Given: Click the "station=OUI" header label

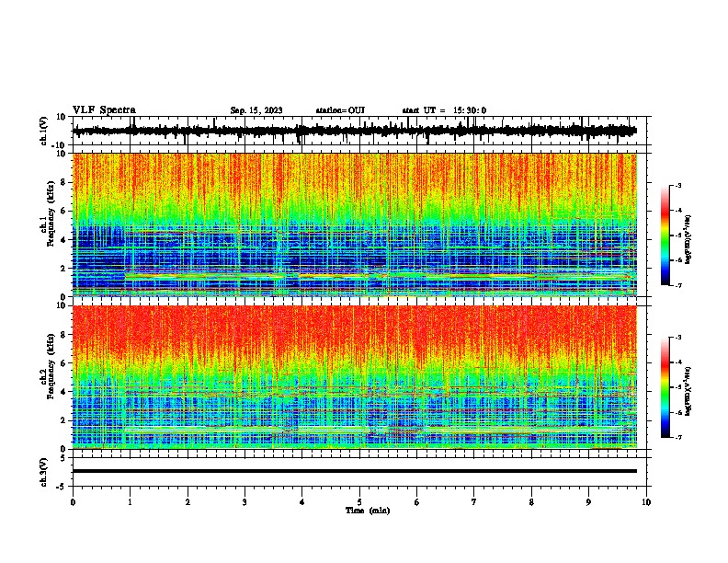Looking at the screenshot, I should tap(340, 110).
